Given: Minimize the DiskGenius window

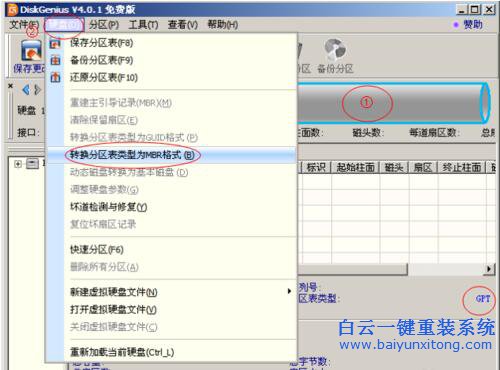Looking at the screenshot, I should (x=461, y=9).
